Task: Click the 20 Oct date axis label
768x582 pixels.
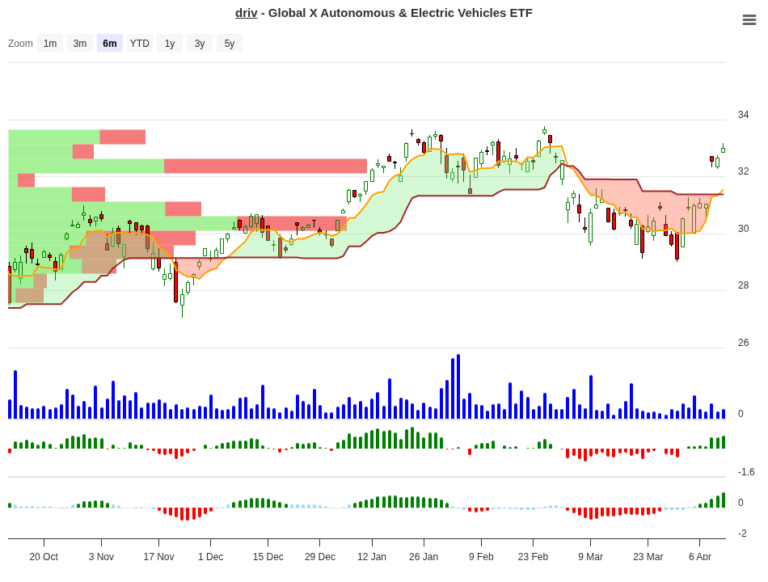Action: click(44, 557)
